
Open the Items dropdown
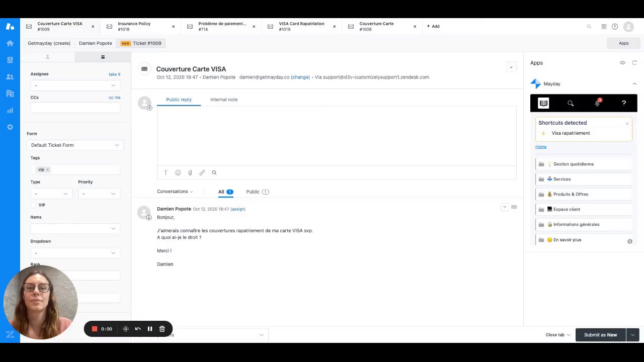pyautogui.click(x=75, y=229)
